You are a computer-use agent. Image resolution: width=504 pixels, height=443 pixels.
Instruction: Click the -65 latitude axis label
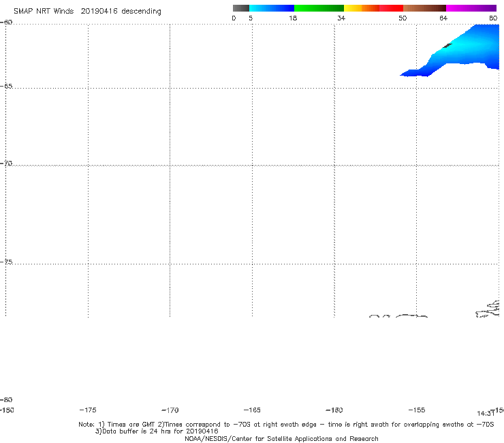click(x=6, y=87)
